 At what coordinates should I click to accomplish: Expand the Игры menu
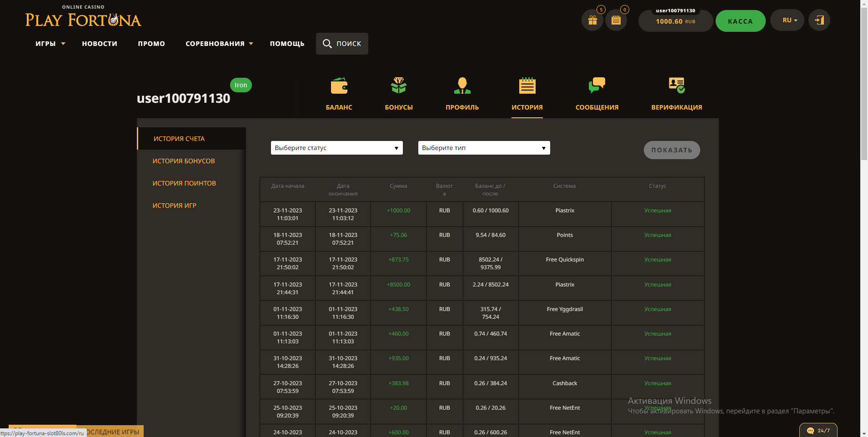tap(50, 44)
